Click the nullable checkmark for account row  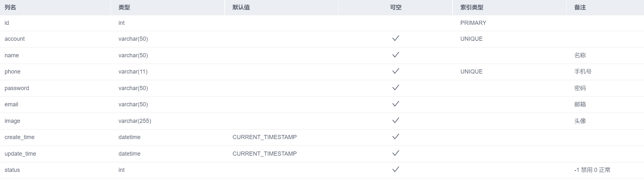coord(395,39)
